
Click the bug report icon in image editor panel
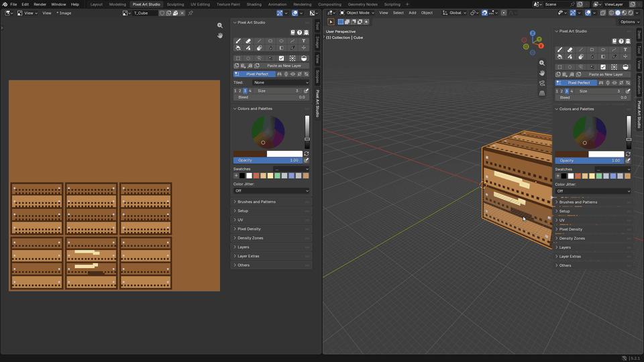point(306,32)
